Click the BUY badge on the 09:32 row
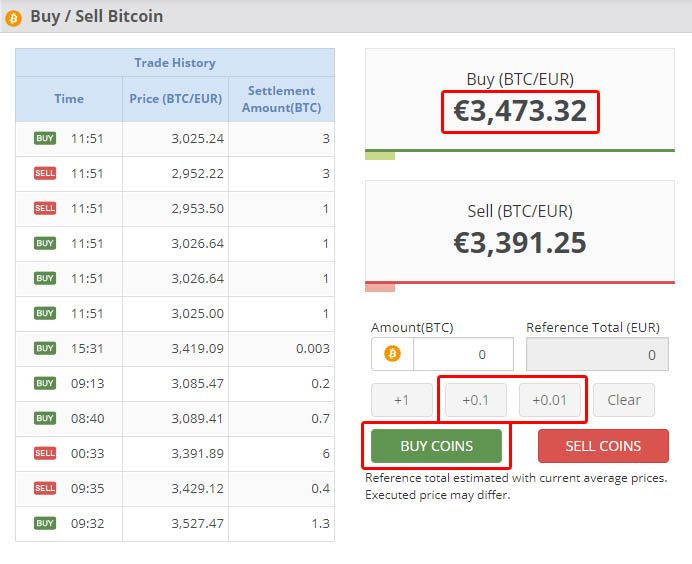The width and height of the screenshot is (692, 564). (x=45, y=523)
